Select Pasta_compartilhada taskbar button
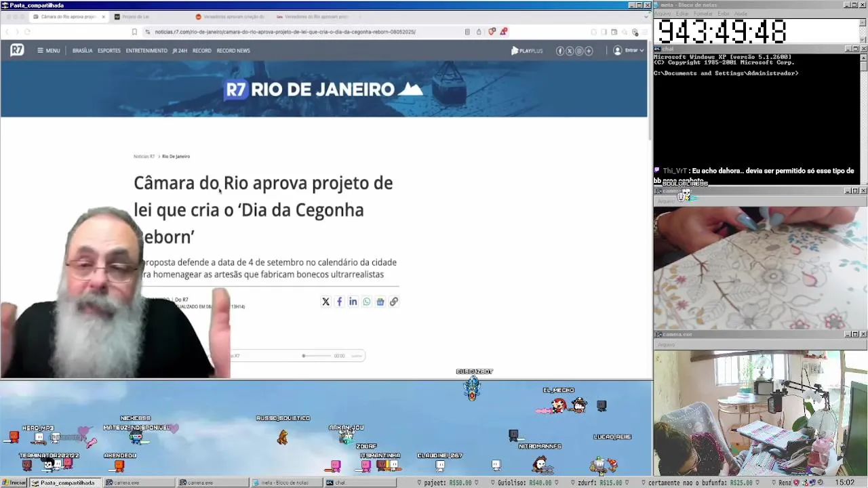Screen dimensions: 868x488 click(66, 483)
